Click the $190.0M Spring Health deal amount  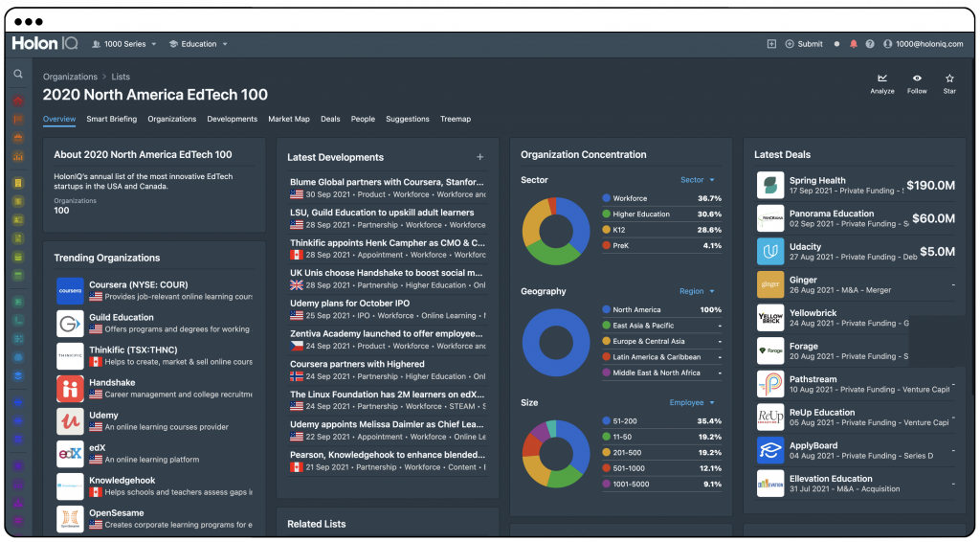(x=930, y=185)
